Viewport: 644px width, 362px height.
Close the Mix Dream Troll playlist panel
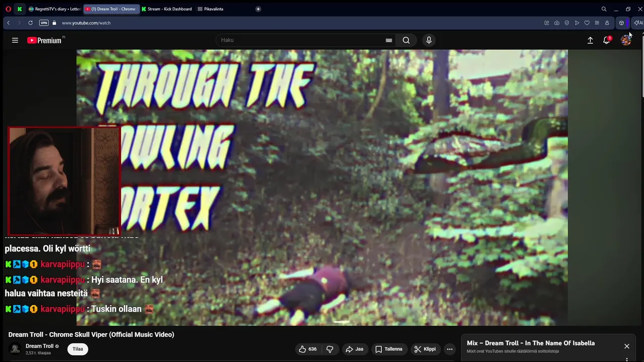627,346
